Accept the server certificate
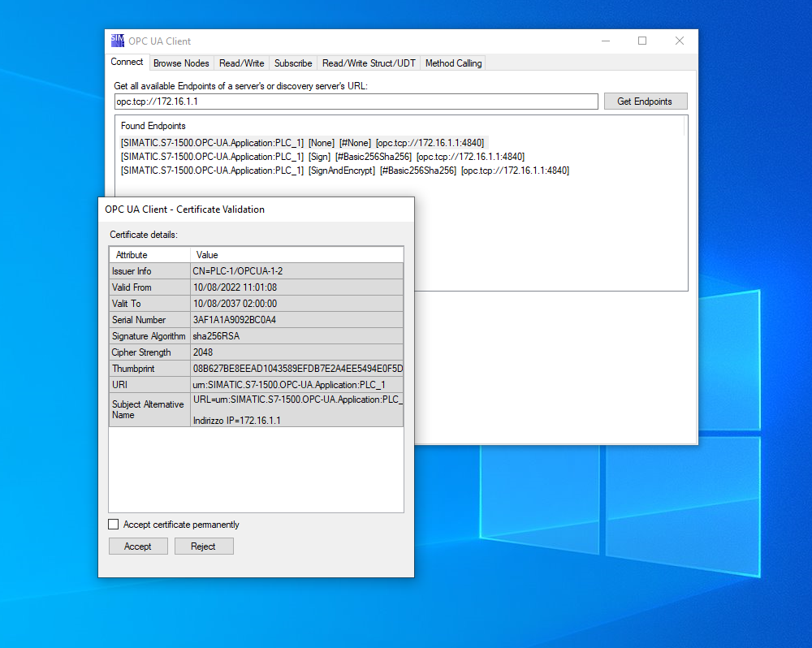Viewport: 812px width, 648px height. point(137,546)
